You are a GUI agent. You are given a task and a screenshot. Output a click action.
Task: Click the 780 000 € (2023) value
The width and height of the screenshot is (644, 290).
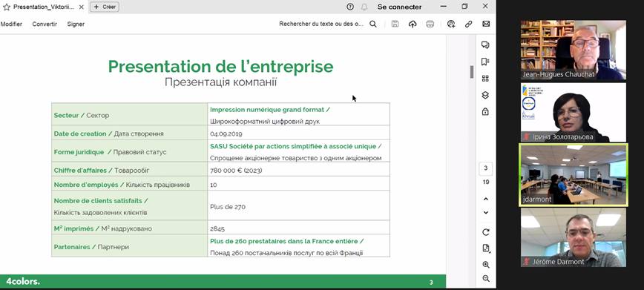[236, 171]
